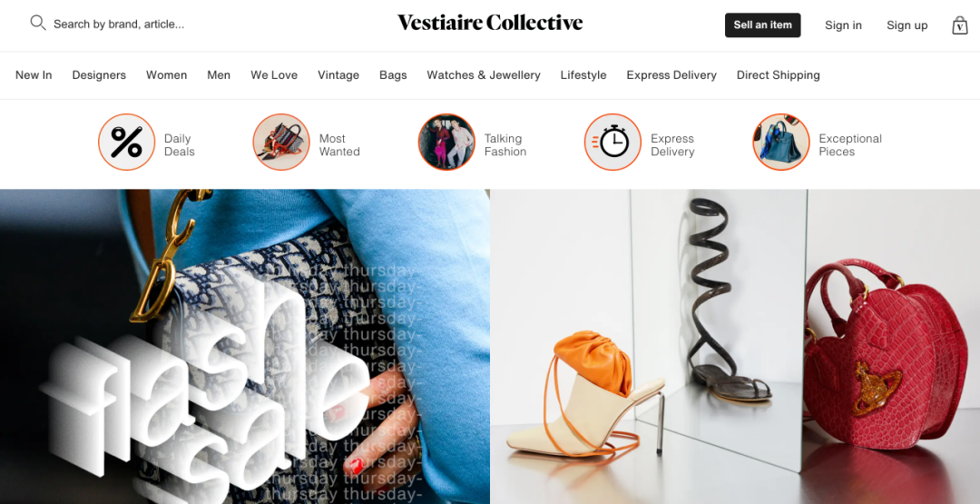Open the flash sale banner image
Image resolution: width=980 pixels, height=504 pixels.
click(245, 346)
